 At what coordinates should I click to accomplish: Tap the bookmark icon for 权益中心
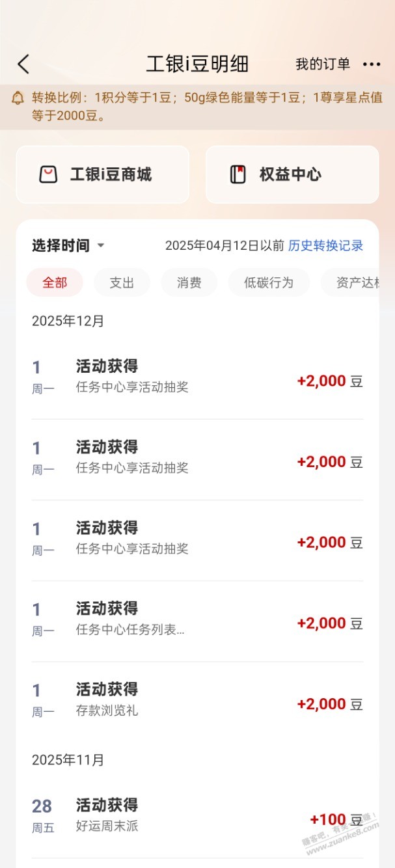pyautogui.click(x=238, y=174)
